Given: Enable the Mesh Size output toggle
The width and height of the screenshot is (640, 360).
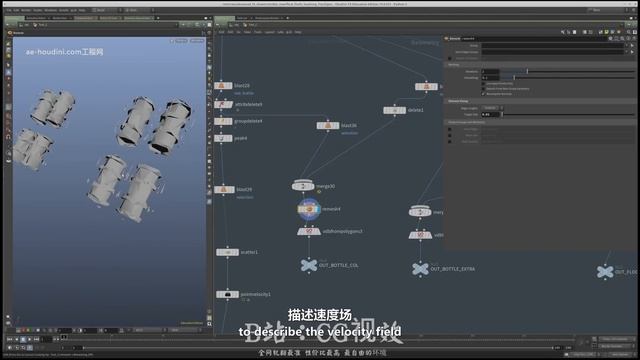Looking at the screenshot, I should pos(450,135).
